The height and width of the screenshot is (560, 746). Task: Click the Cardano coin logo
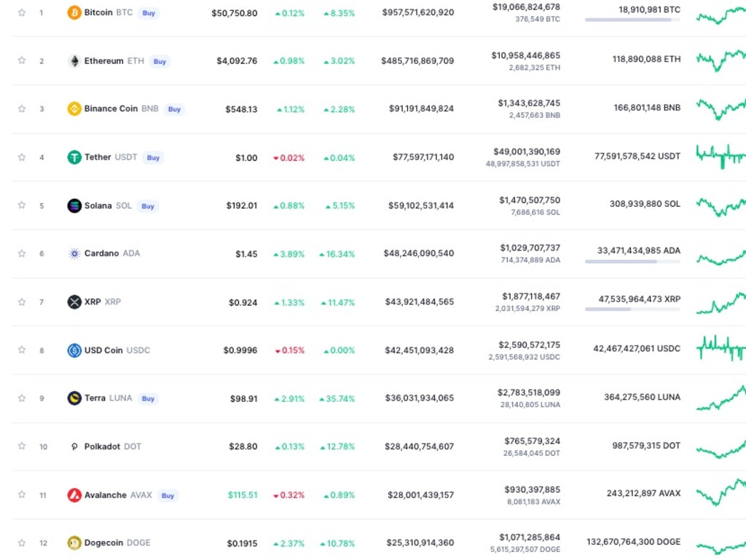pyautogui.click(x=74, y=254)
